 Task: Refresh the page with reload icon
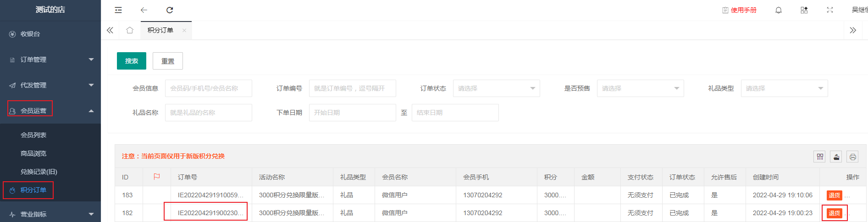point(170,10)
